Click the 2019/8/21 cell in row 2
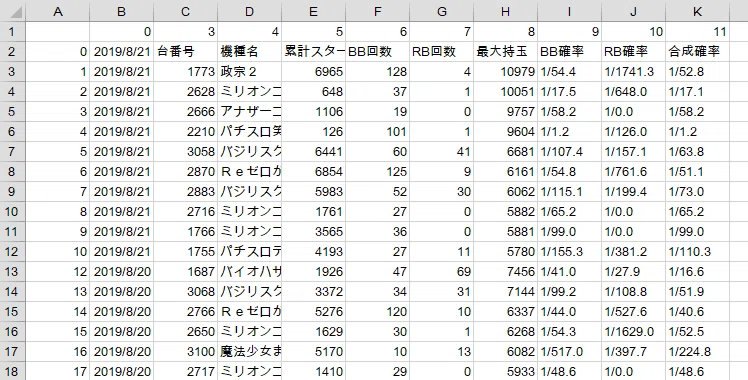Screen dimensions: 748x380 [122, 51]
